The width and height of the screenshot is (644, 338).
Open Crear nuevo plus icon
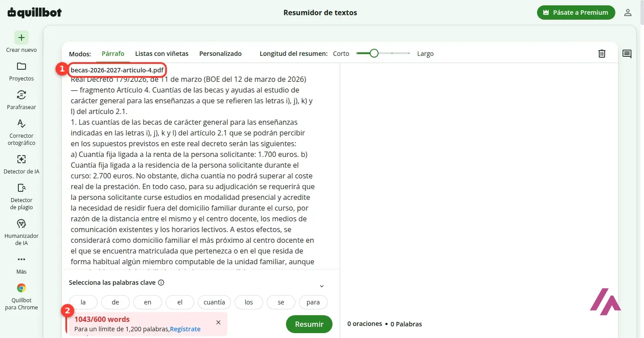click(x=21, y=38)
